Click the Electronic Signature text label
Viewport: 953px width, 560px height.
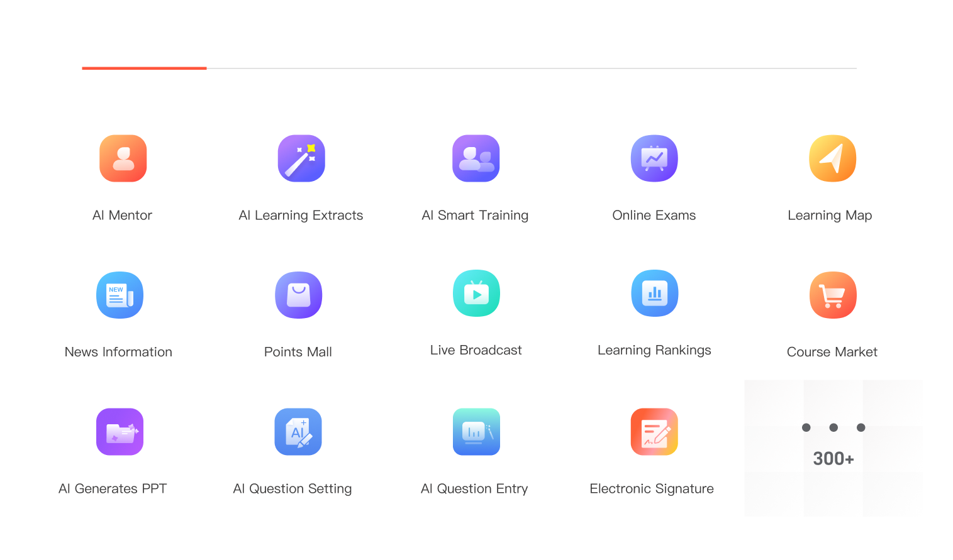pyautogui.click(x=652, y=489)
